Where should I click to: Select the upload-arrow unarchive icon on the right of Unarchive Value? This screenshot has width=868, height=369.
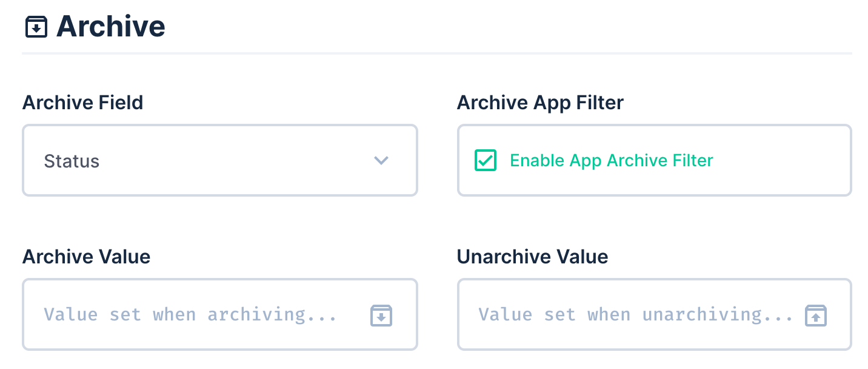click(x=815, y=314)
